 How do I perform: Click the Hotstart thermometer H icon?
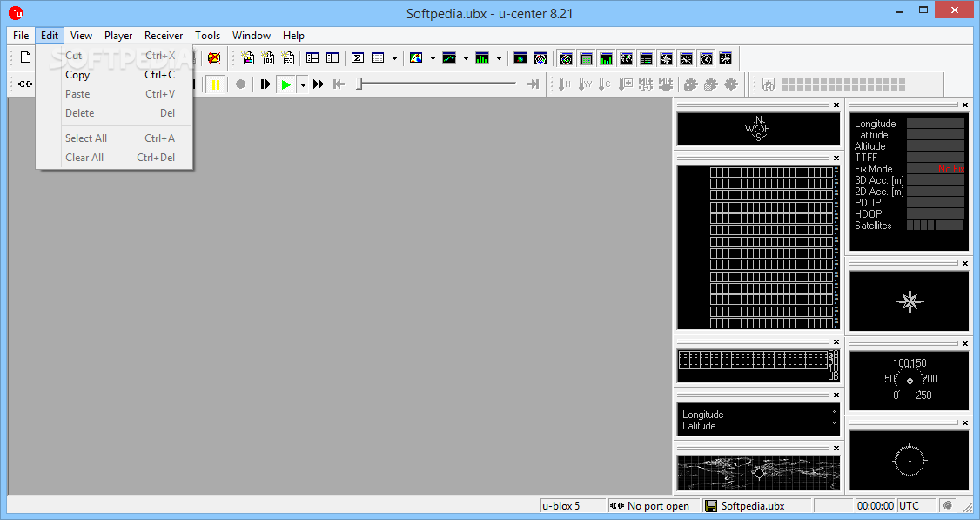pyautogui.click(x=564, y=84)
